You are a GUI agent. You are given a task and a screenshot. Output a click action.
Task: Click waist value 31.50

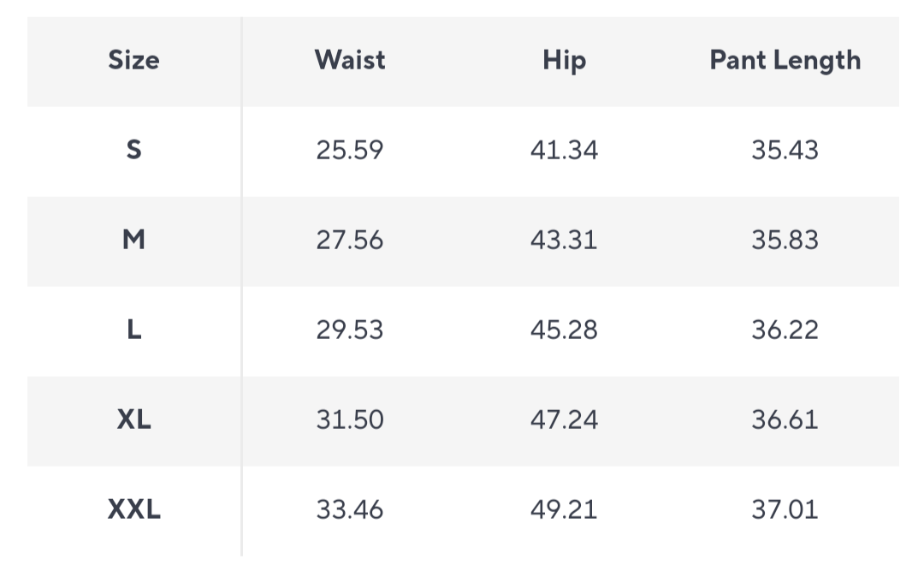[350, 419]
